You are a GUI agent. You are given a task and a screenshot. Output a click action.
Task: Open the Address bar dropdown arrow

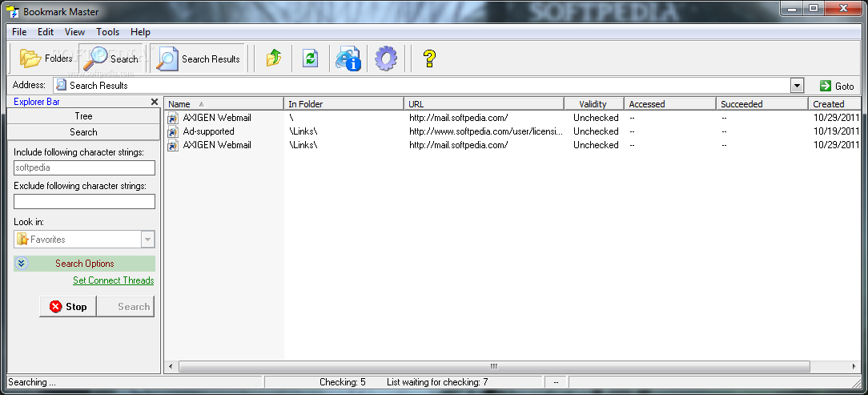[x=798, y=86]
